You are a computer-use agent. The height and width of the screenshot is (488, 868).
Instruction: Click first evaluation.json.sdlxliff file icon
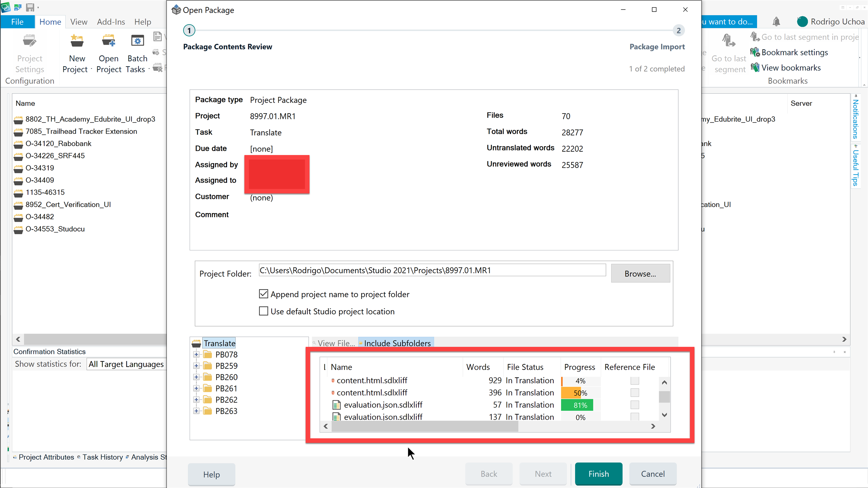[x=336, y=405]
